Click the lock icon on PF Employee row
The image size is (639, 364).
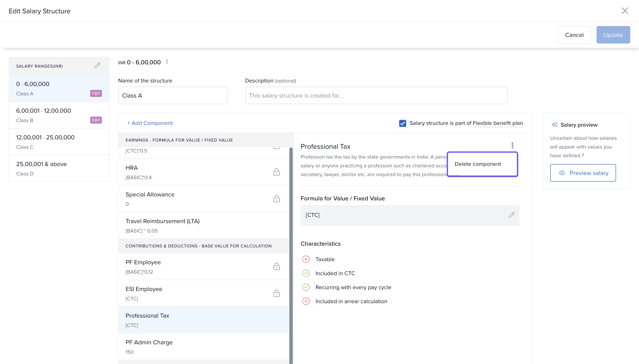pos(276,266)
